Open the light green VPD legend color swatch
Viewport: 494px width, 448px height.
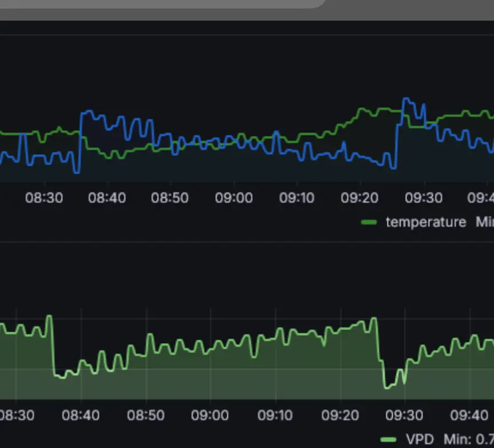click(389, 439)
